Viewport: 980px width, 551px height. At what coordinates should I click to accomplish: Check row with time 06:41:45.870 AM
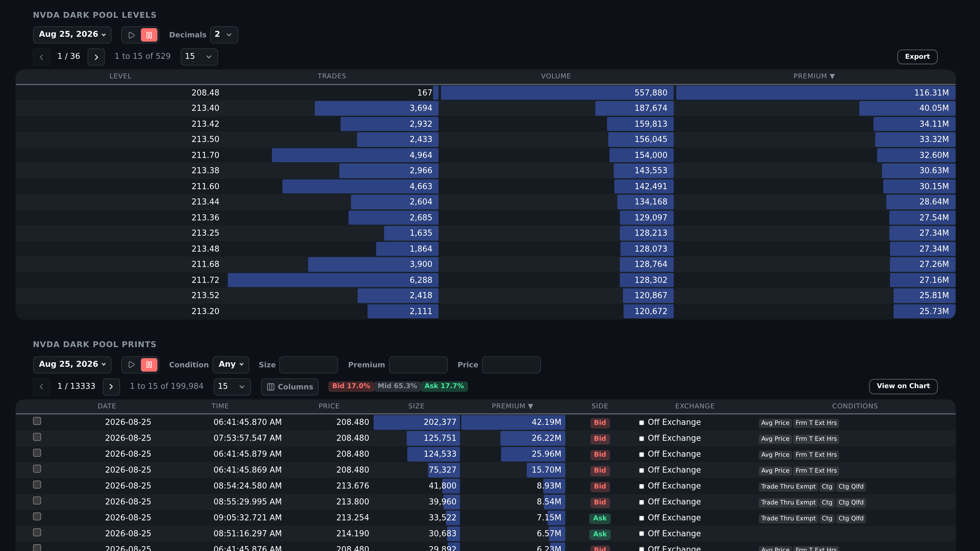[37, 421]
